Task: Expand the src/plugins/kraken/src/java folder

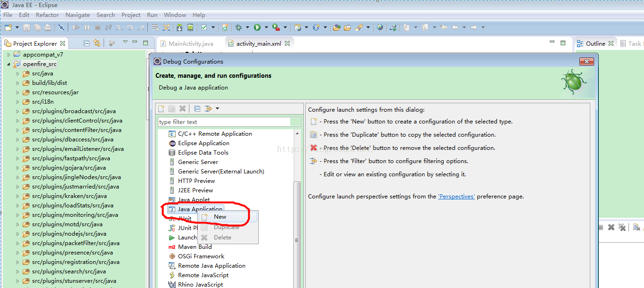Action: click(17, 196)
